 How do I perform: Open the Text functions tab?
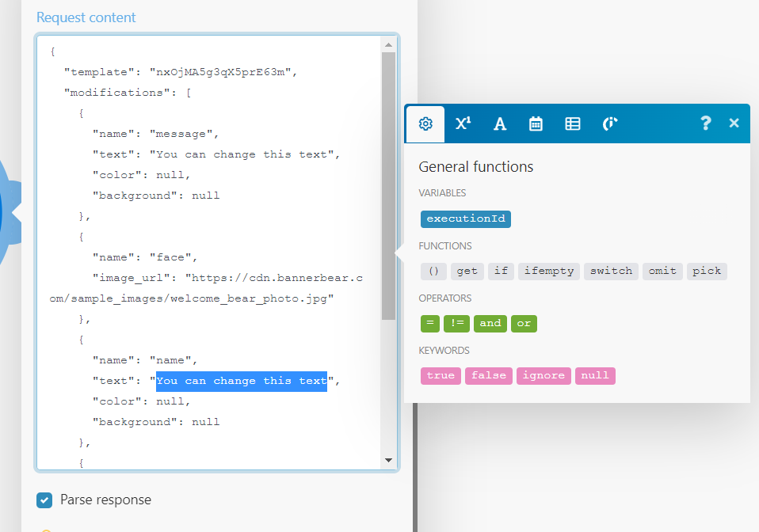pyautogui.click(x=500, y=123)
